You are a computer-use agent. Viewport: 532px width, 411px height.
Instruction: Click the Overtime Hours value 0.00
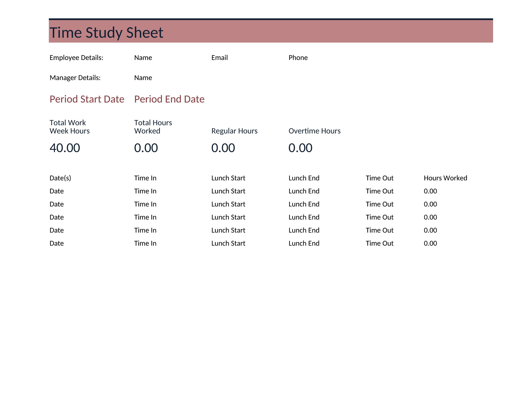point(300,148)
